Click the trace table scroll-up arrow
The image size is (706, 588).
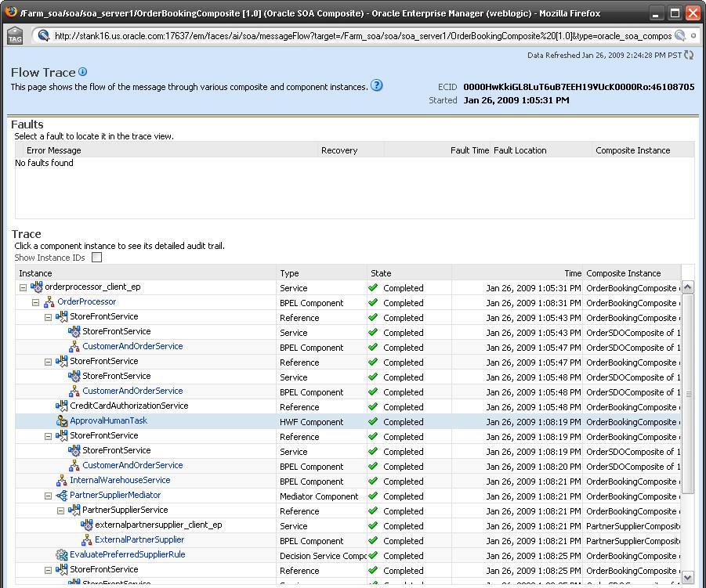click(x=687, y=287)
